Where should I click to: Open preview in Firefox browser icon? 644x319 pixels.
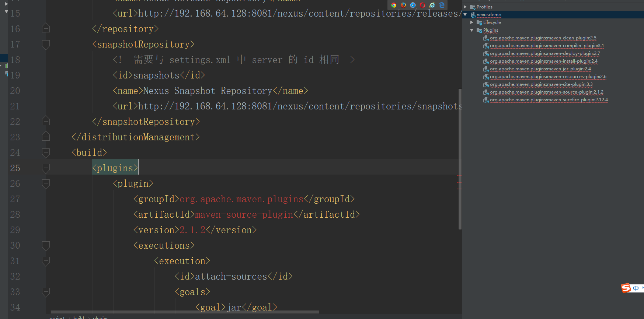[403, 5]
